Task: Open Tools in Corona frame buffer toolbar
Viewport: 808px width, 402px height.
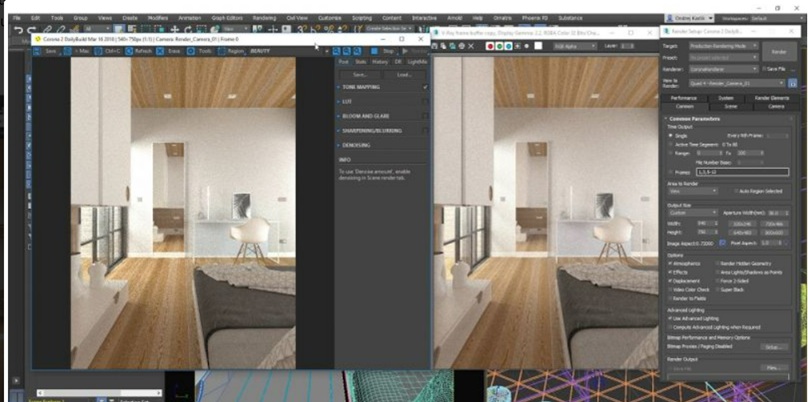Action: [203, 50]
